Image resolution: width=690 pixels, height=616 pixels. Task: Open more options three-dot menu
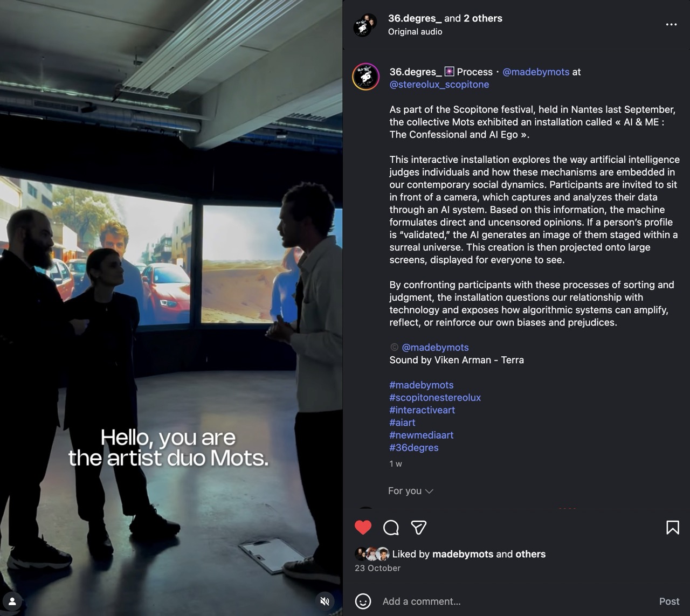click(671, 24)
